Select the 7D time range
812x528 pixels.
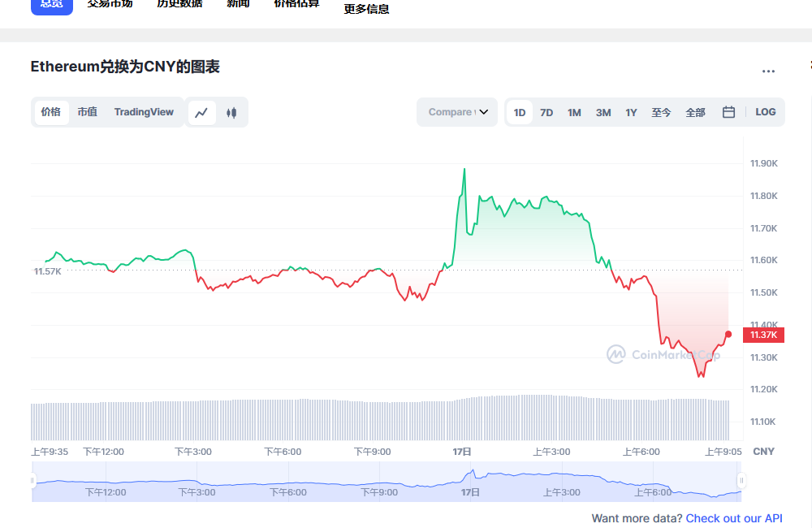546,112
